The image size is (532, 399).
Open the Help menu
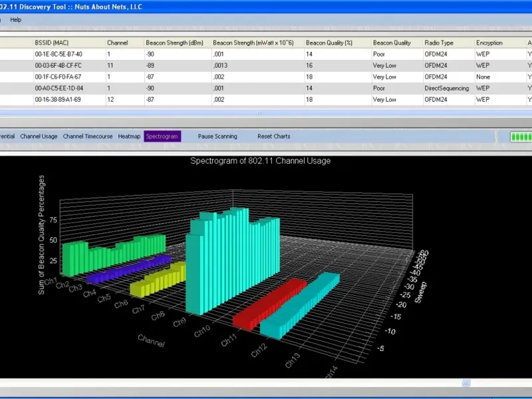click(15, 20)
